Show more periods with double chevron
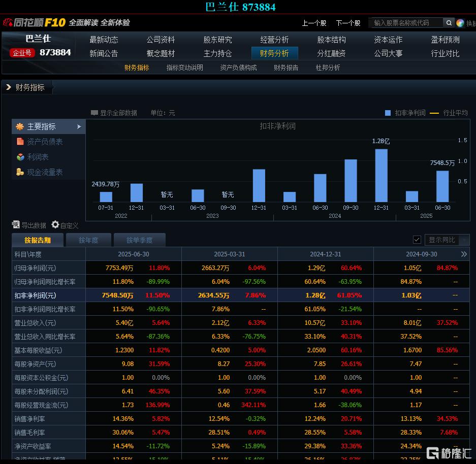Image resolution: width=476 pixels, height=464 pixels. tap(464, 254)
